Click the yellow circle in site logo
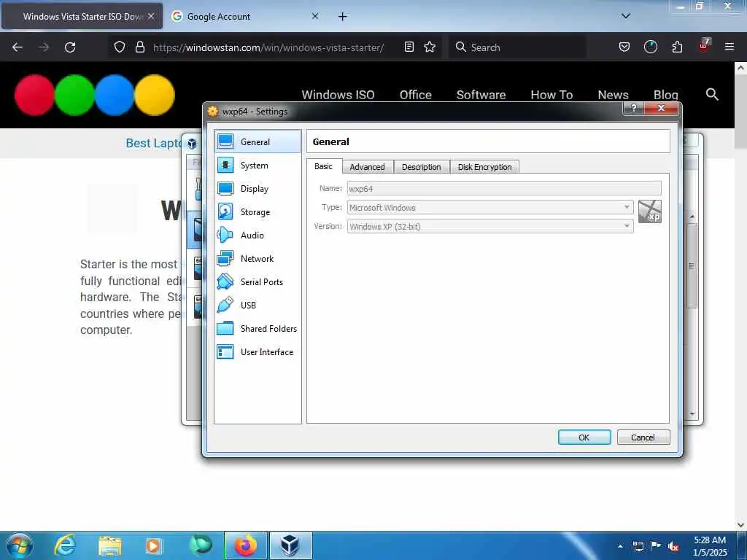This screenshot has width=747, height=560. click(155, 95)
